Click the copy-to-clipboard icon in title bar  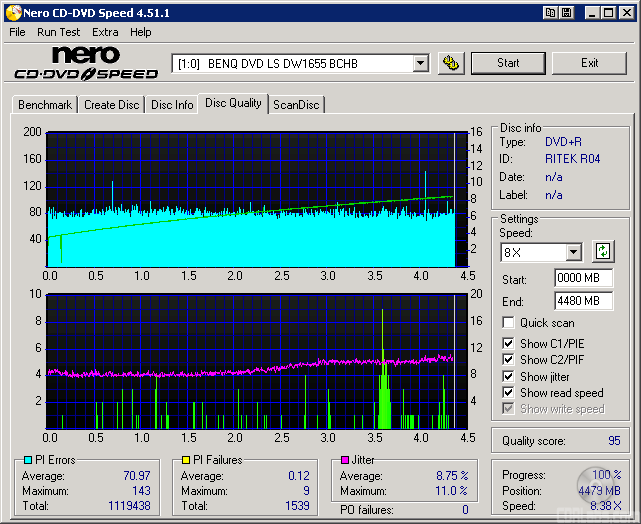click(550, 12)
